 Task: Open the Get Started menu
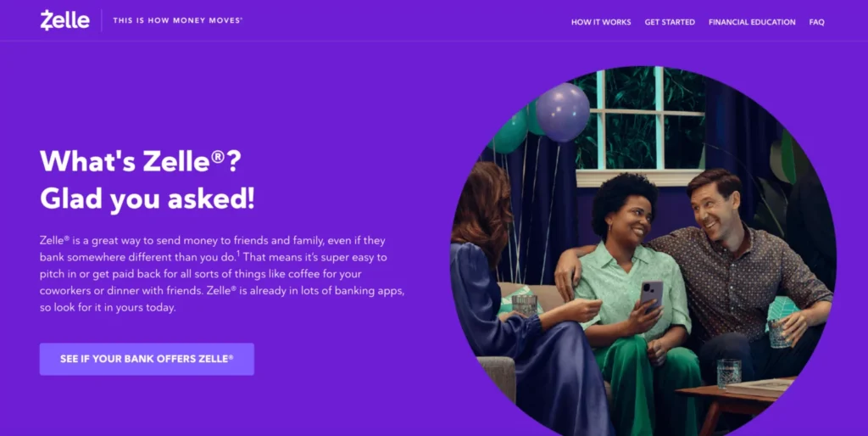(670, 22)
